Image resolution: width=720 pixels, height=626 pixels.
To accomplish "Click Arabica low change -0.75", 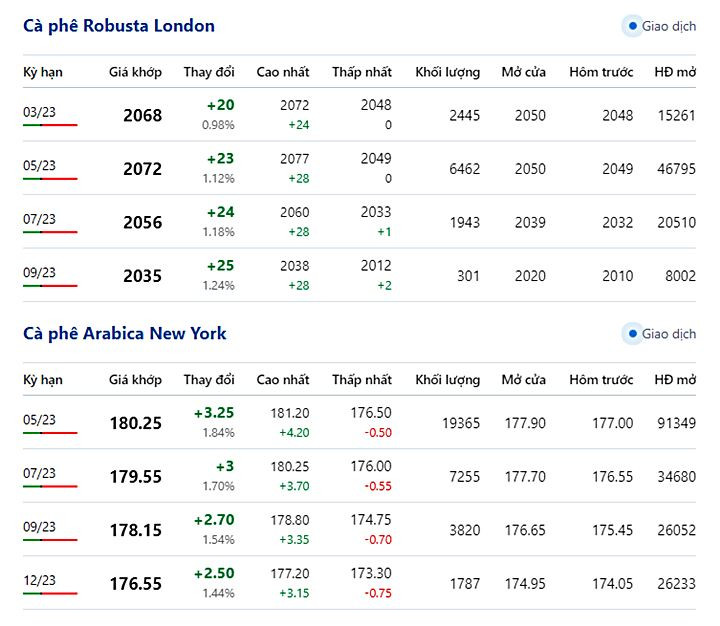I will pyautogui.click(x=378, y=593).
